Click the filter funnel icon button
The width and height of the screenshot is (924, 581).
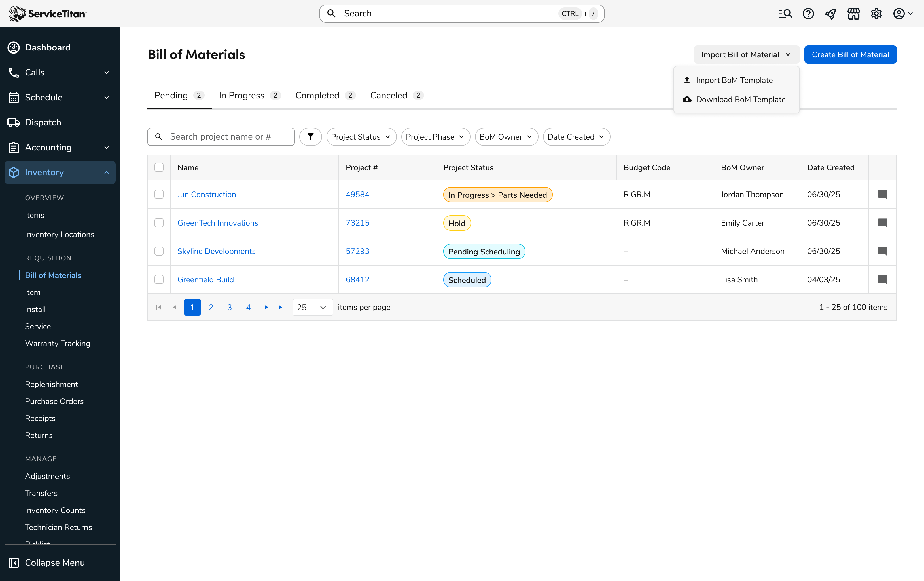click(310, 137)
